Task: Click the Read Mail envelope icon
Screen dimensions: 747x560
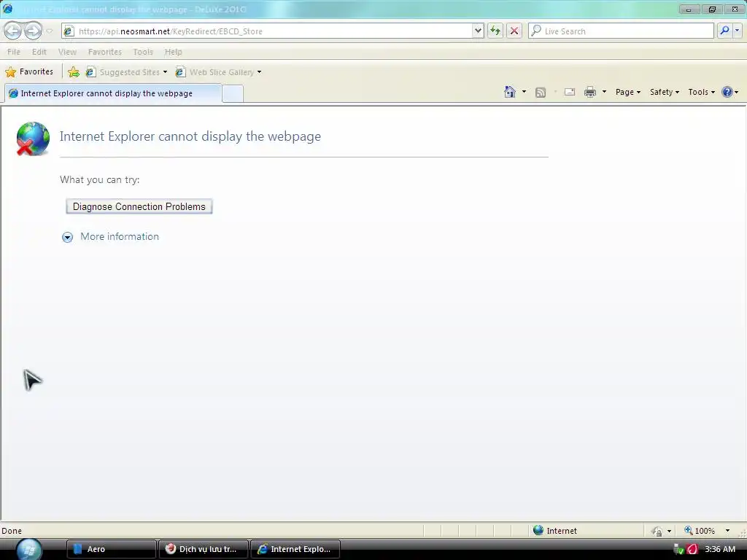Action: [570, 92]
